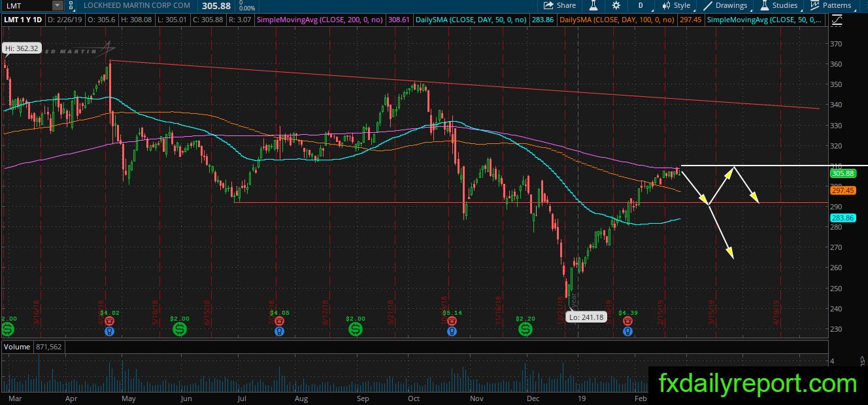Click blue lightbulb icon under $5.14
868x405 pixels.
pyautogui.click(x=452, y=332)
